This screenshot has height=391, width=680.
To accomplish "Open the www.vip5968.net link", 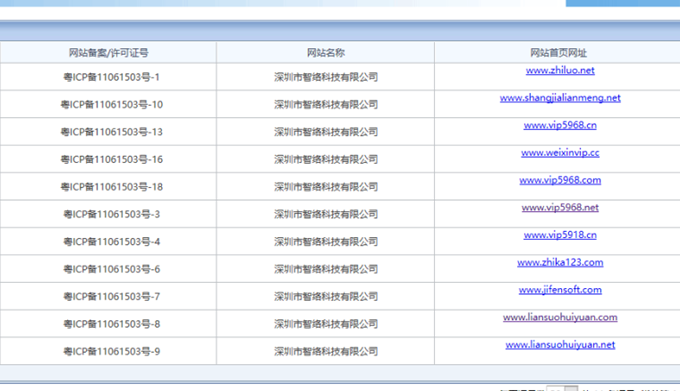I will [x=560, y=208].
